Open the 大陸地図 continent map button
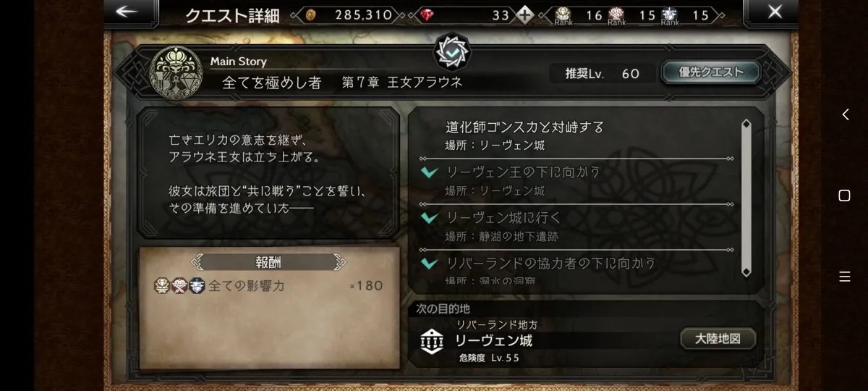The width and height of the screenshot is (868, 391). pos(718,339)
